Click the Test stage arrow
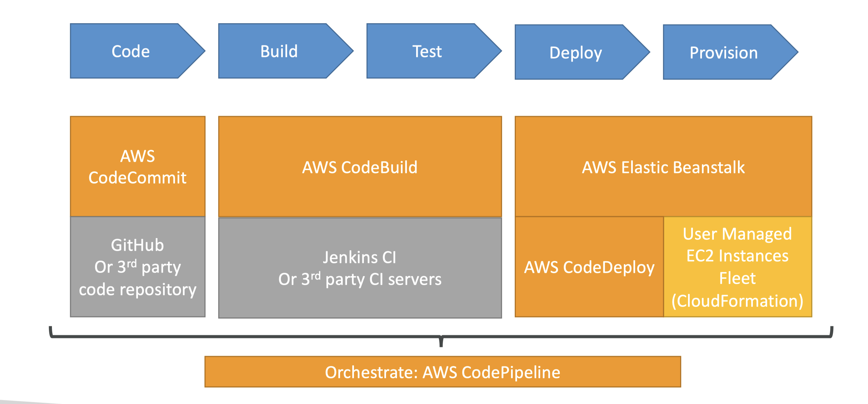 [427, 51]
